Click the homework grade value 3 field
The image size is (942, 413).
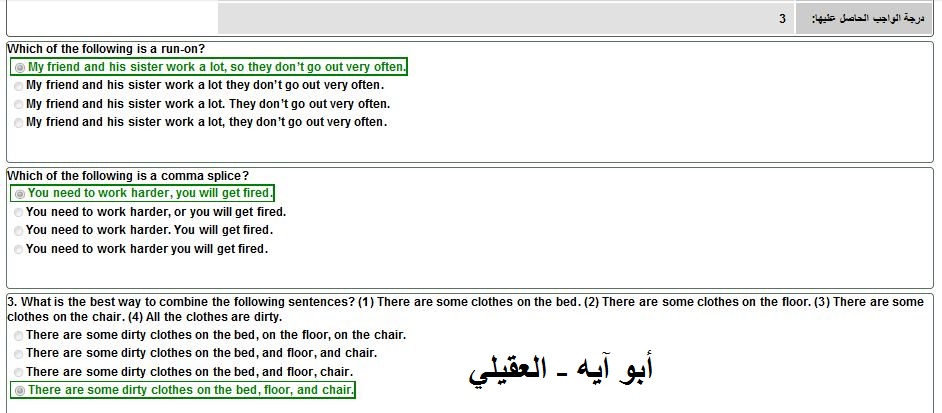(506, 19)
